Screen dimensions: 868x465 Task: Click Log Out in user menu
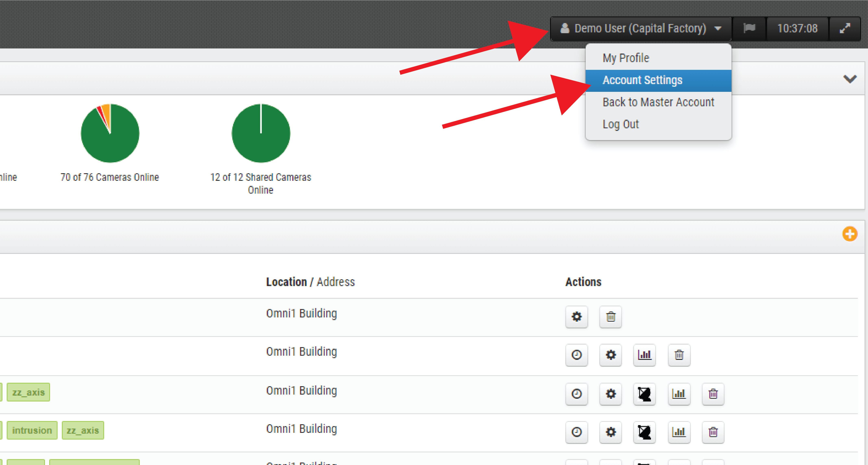[621, 124]
